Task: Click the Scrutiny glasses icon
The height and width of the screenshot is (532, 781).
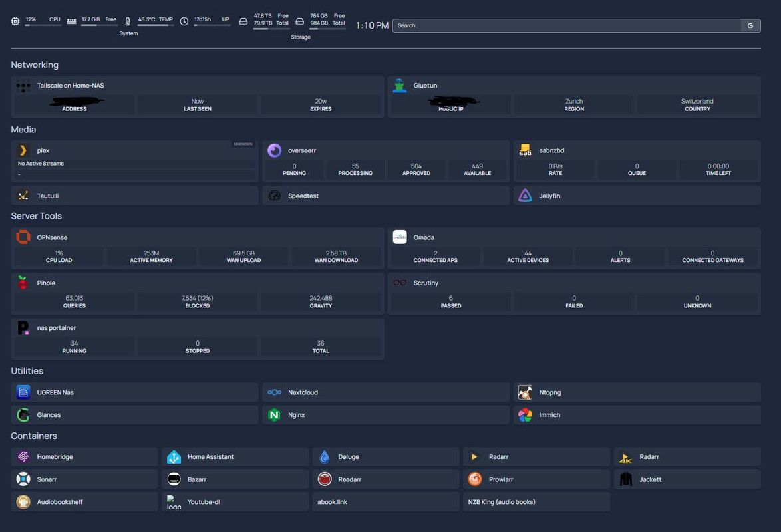Action: [399, 283]
